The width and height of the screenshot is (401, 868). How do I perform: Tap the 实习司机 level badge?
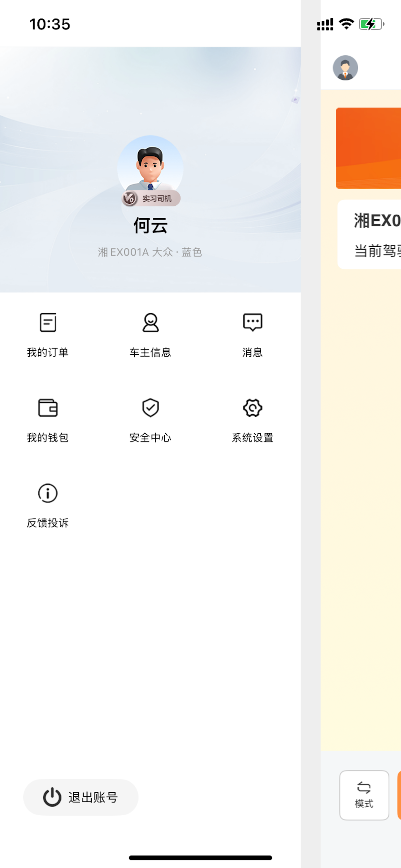151,199
